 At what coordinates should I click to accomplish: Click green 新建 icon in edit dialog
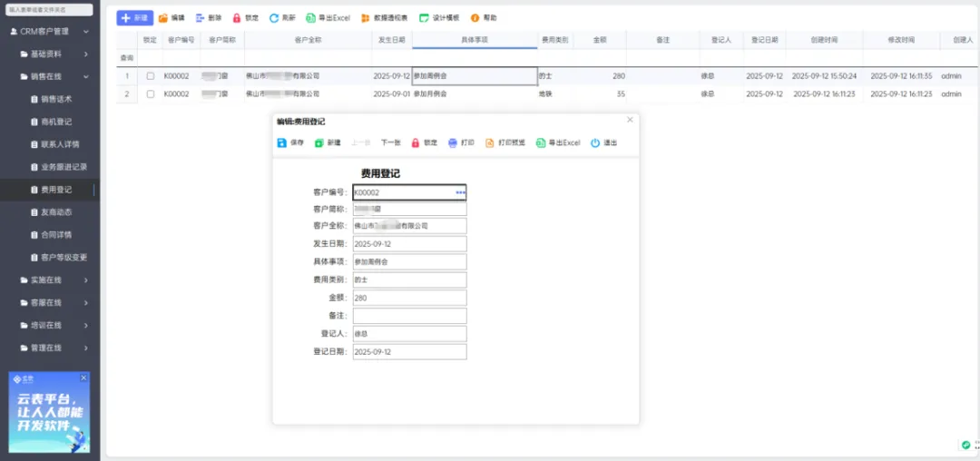click(319, 143)
